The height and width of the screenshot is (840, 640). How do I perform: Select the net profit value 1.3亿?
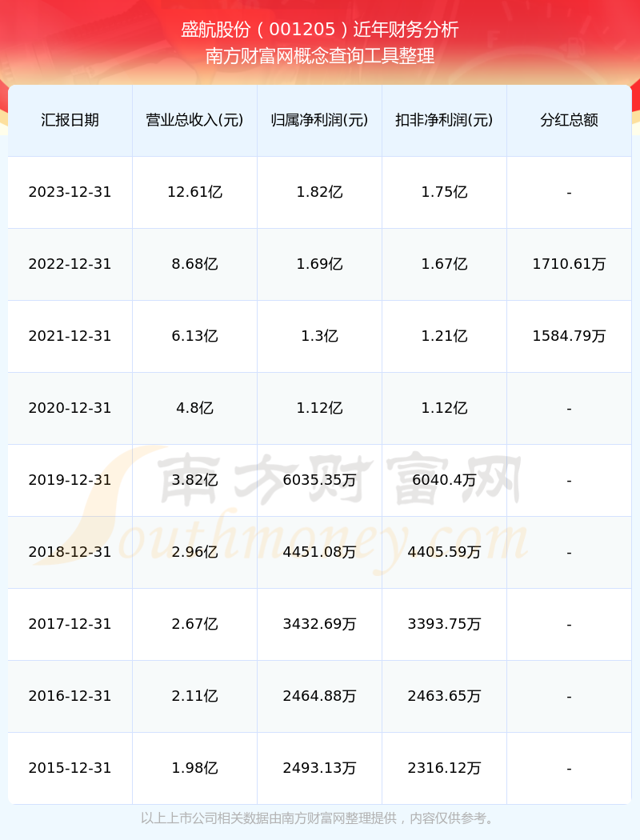(x=320, y=336)
